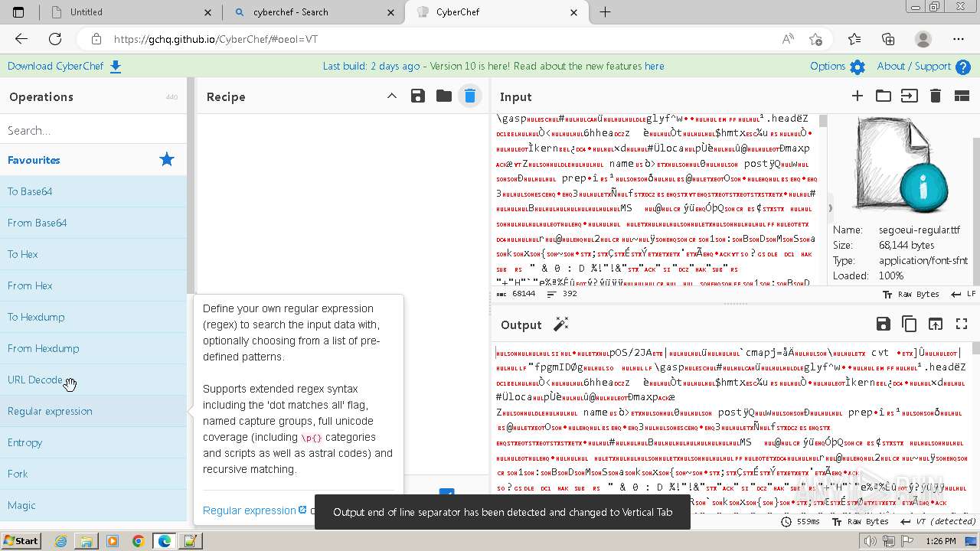Focus the operations Search field
Image resolution: width=980 pixels, height=551 pixels.
(93, 130)
